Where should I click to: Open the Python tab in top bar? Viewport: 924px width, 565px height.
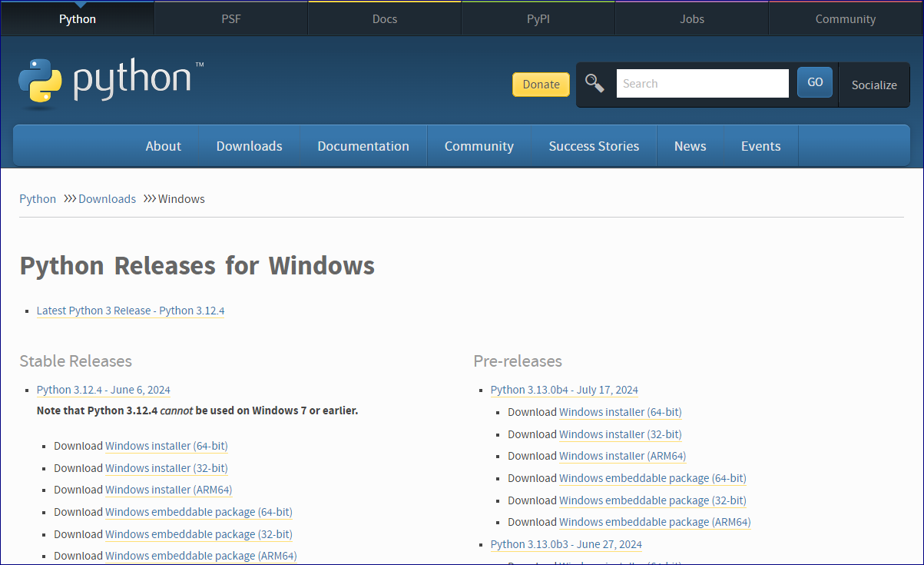click(78, 19)
